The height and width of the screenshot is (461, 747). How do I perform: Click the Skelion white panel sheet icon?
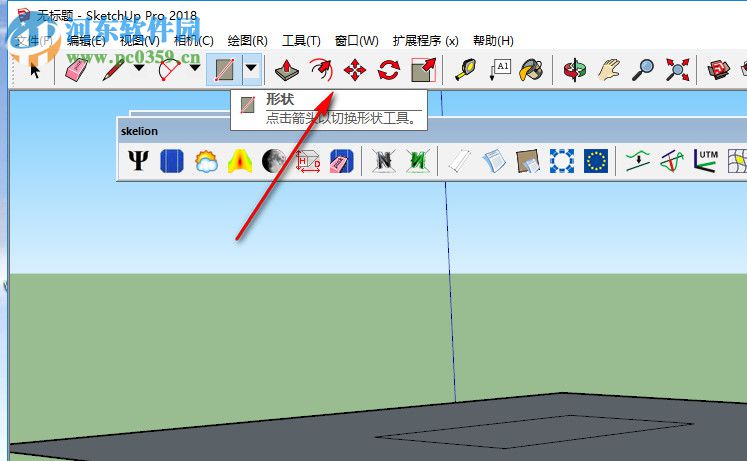[x=459, y=161]
